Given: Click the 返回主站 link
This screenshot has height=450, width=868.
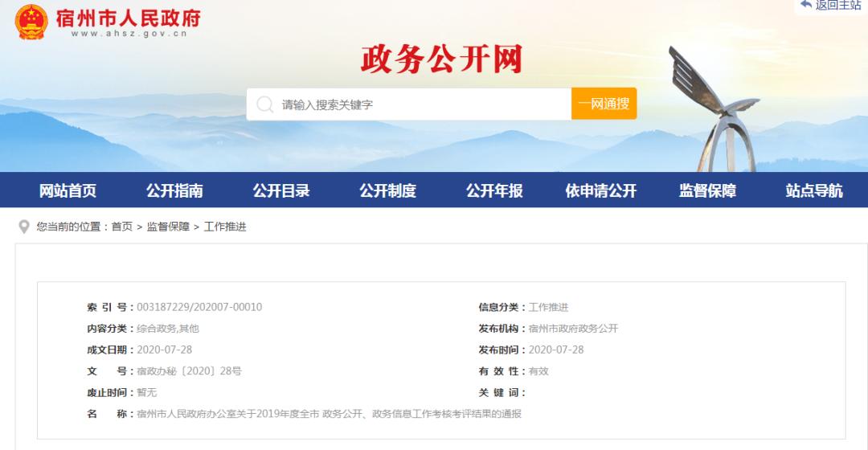Looking at the screenshot, I should click(838, 5).
